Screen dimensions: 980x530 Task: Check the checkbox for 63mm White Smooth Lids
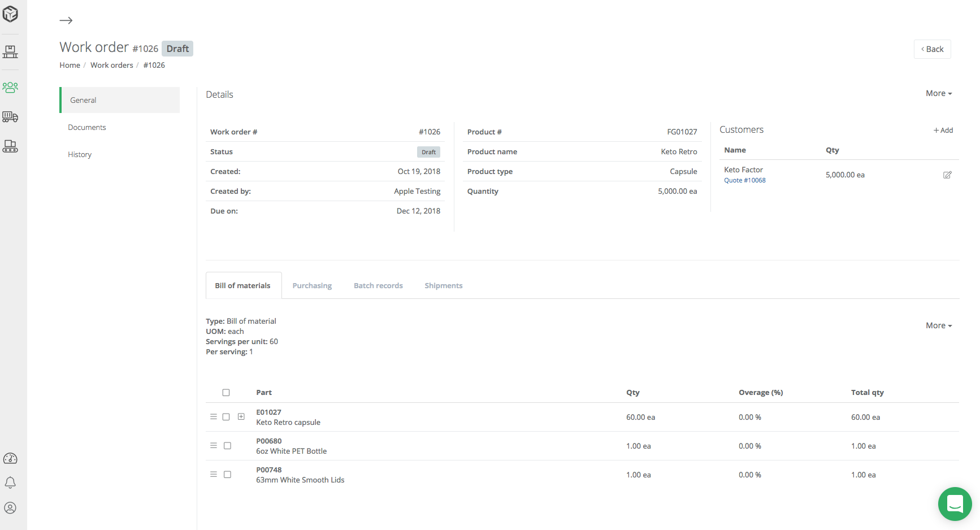coord(227,474)
